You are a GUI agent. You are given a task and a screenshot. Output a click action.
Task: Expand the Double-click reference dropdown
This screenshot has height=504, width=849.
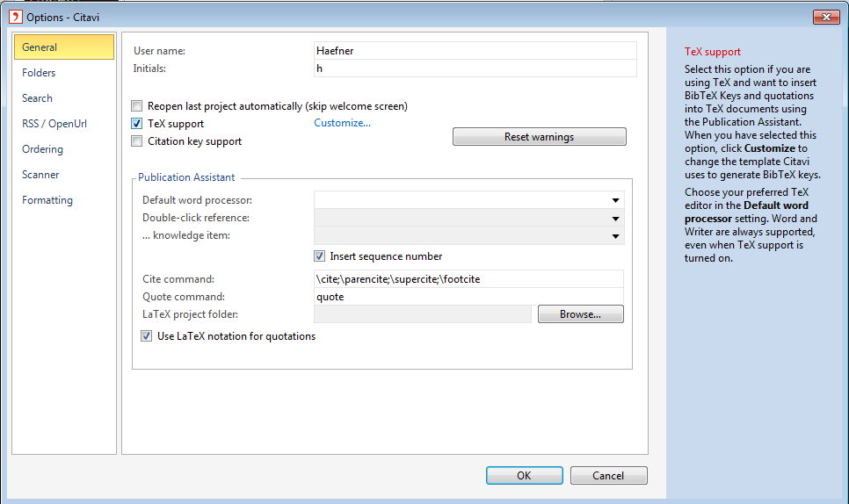[x=615, y=219]
